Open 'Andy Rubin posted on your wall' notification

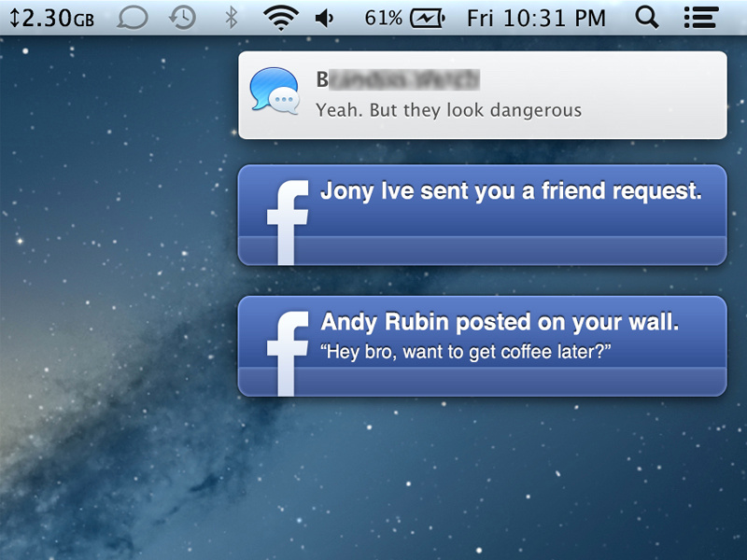[x=483, y=346]
